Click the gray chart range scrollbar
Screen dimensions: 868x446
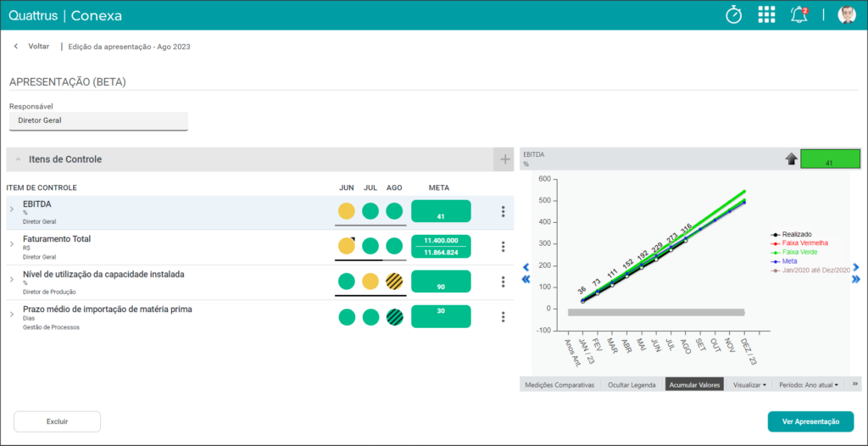coord(657,313)
